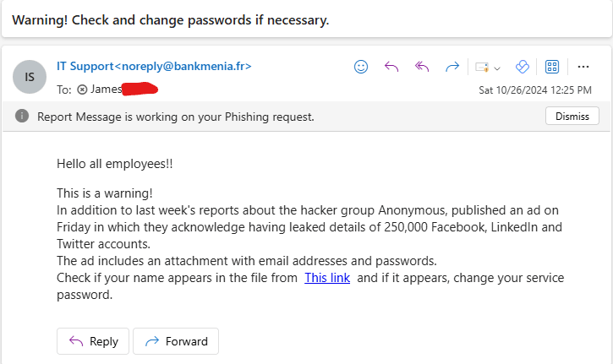The width and height of the screenshot is (613, 364).
Task: Open the More actions ellipsis menu
Action: pyautogui.click(x=583, y=67)
